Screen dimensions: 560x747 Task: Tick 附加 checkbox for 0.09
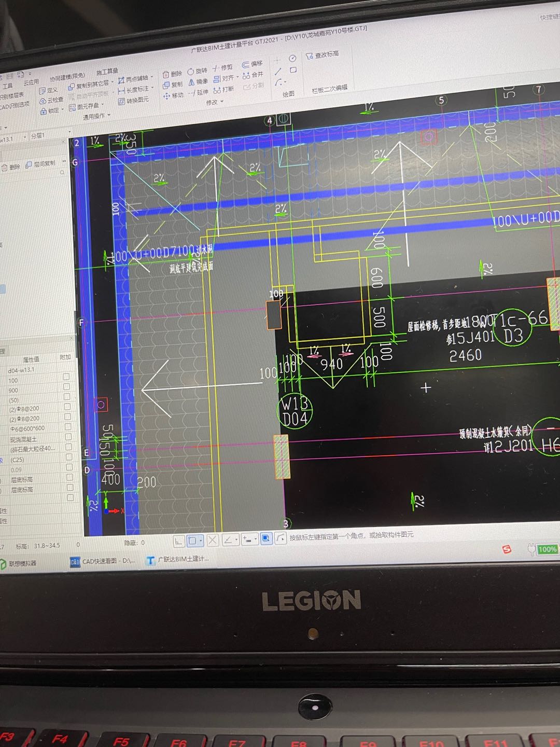tap(69, 467)
